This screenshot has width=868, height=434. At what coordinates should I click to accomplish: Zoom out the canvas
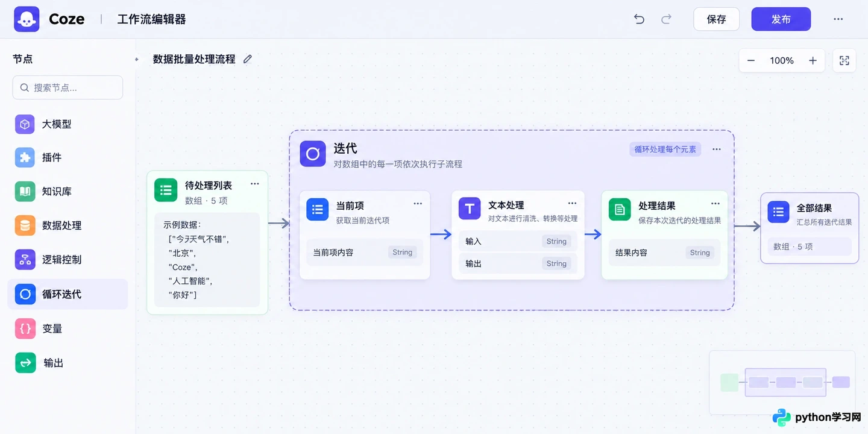click(751, 60)
